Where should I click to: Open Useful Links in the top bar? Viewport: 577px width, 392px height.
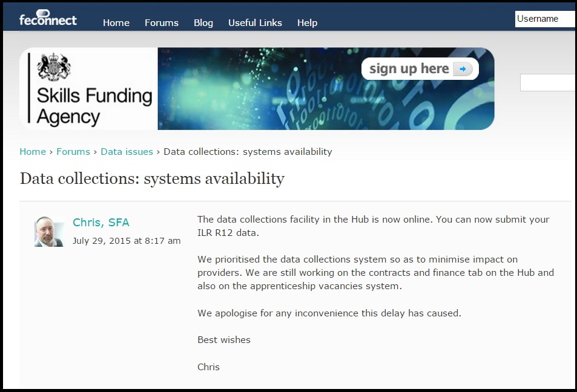[x=255, y=23]
